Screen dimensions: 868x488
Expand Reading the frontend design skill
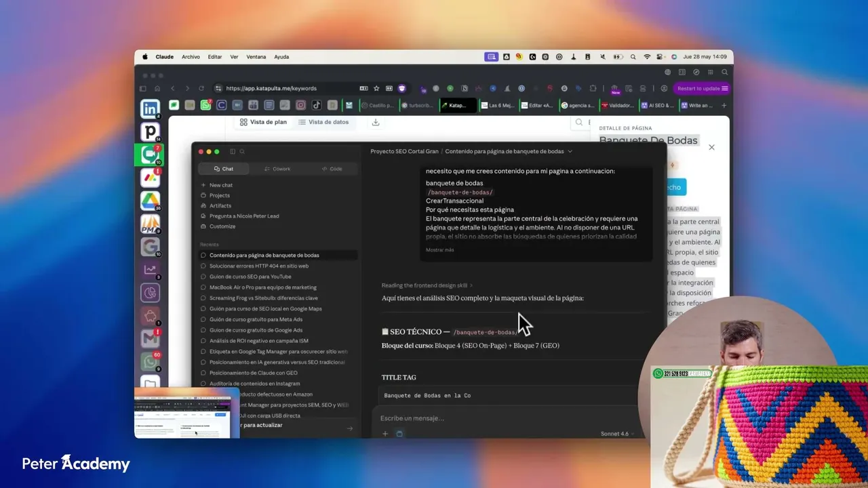click(427, 285)
